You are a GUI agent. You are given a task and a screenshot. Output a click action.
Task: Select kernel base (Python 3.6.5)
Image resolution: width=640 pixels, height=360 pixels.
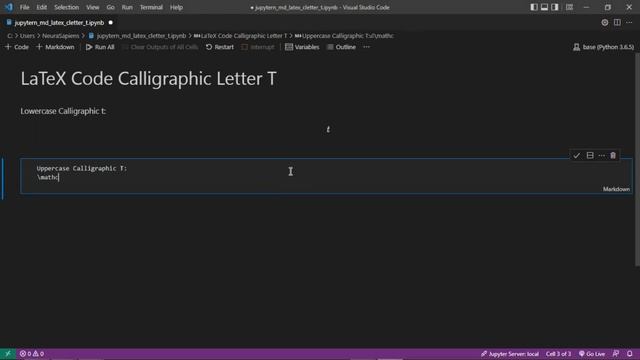point(604,47)
